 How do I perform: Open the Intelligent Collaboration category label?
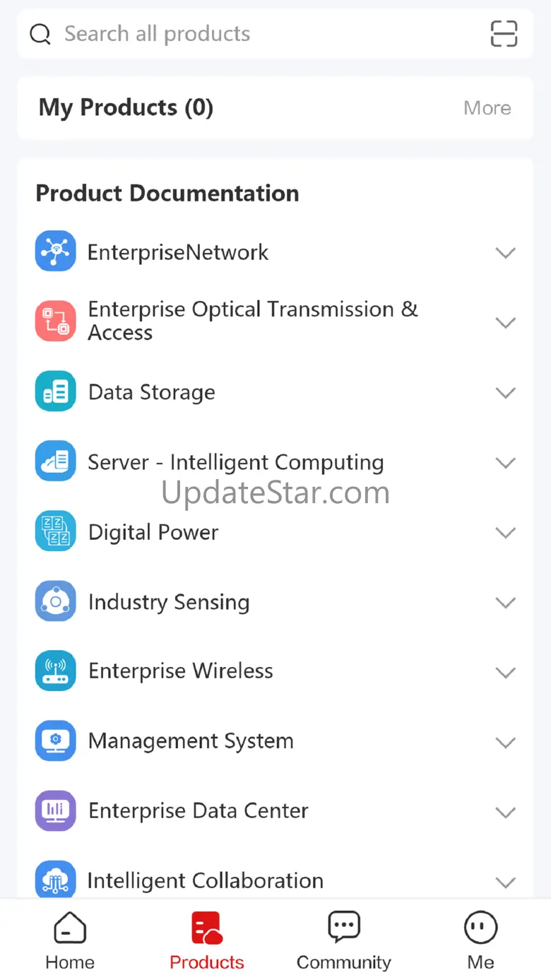click(x=205, y=880)
